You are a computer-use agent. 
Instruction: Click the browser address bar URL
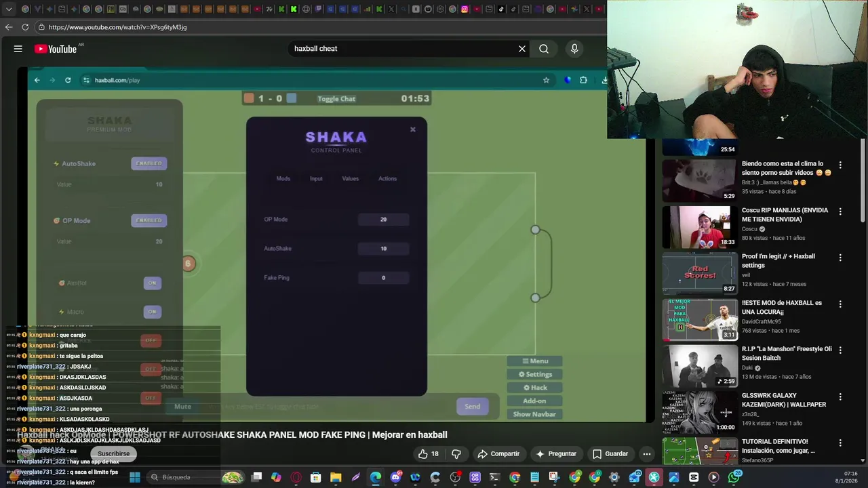(x=117, y=27)
